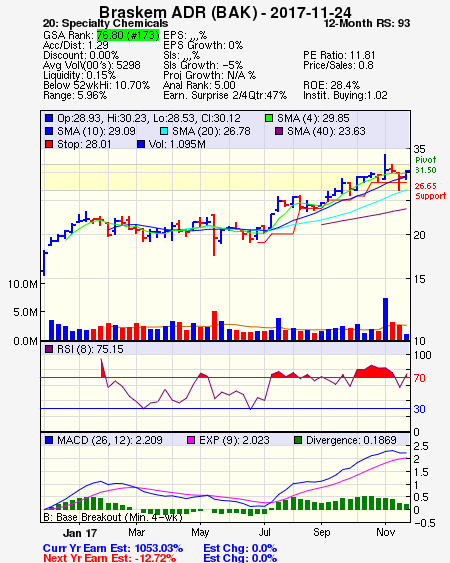
Task: Click the SMA (20): 26.78 legend text
Action: (211, 131)
